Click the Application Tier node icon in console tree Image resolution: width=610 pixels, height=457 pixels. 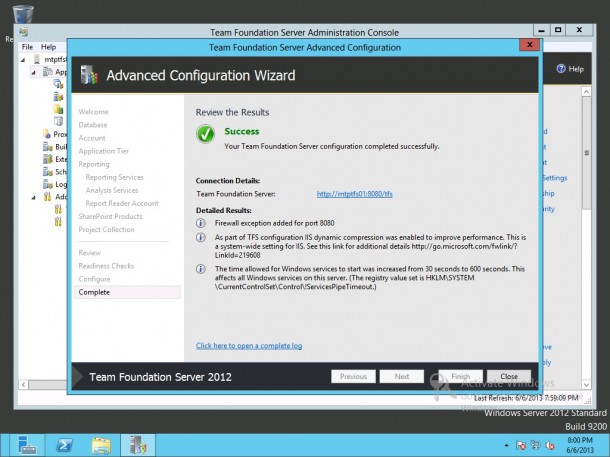coord(47,72)
